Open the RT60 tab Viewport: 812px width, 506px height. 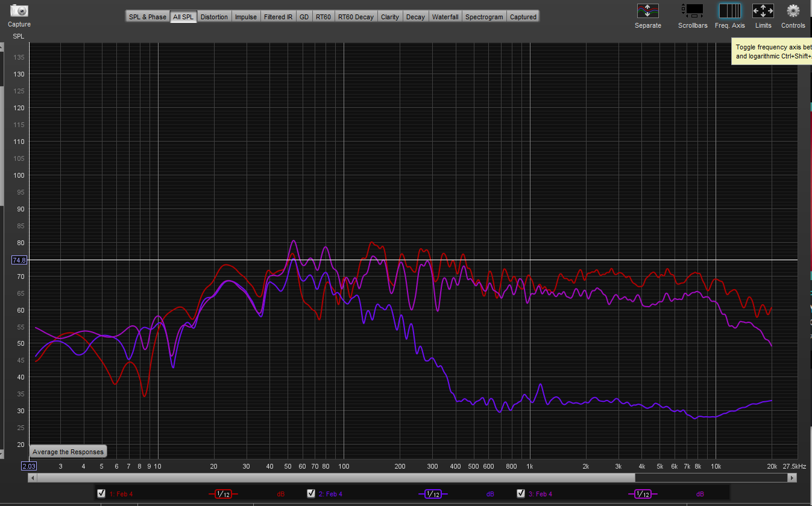click(324, 17)
